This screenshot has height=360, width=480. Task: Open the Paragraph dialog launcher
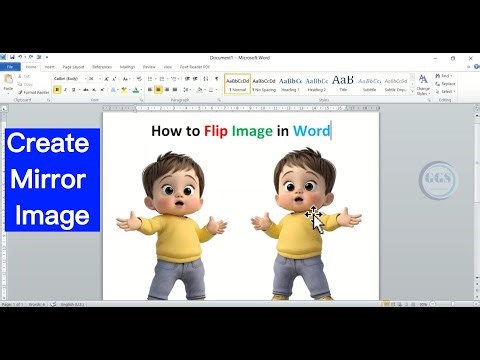(219, 100)
